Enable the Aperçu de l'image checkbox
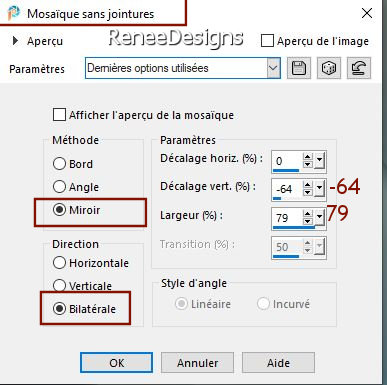The height and width of the screenshot is (385, 387). (267, 41)
